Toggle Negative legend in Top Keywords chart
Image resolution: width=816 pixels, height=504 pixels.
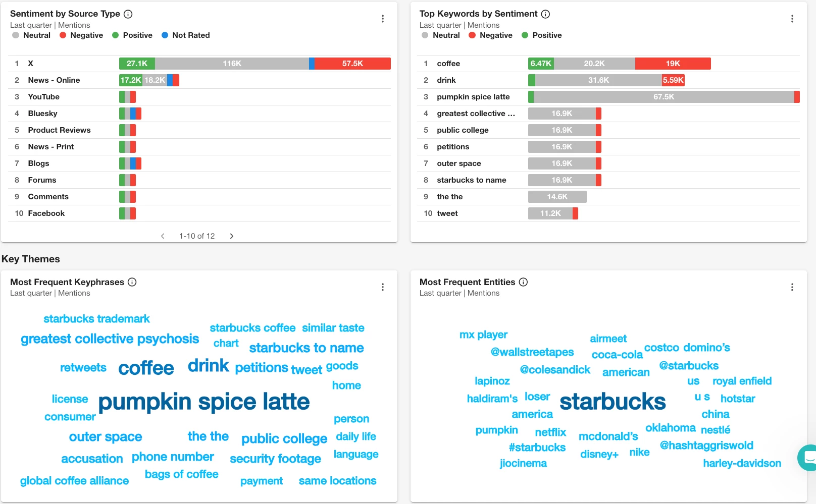pyautogui.click(x=490, y=35)
